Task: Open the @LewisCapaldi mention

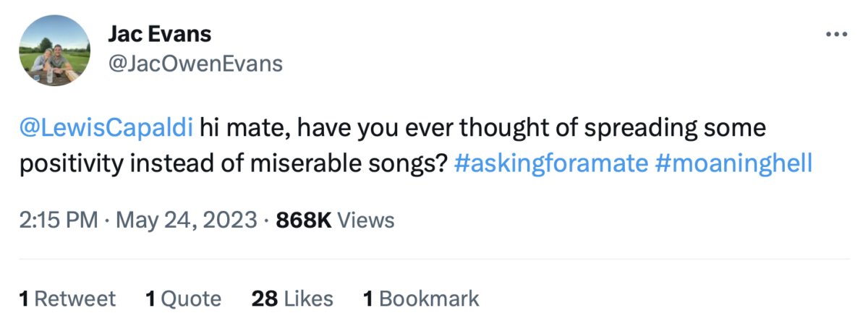Action: (x=106, y=129)
